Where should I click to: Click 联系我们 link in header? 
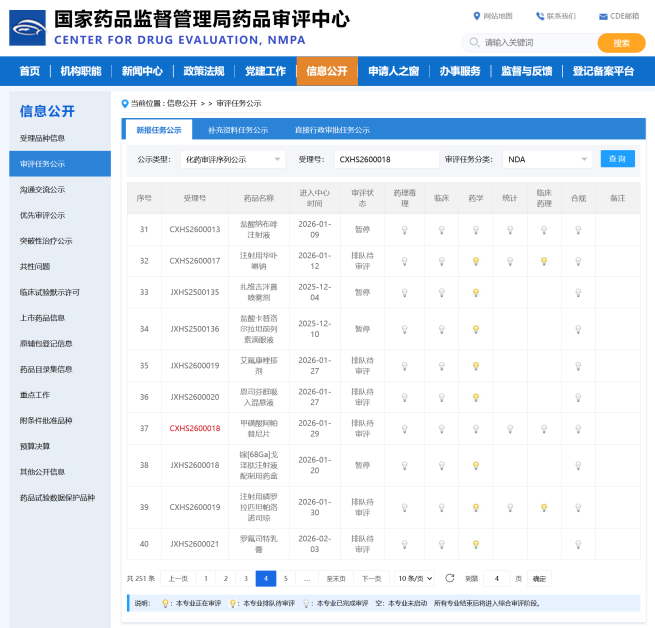point(561,16)
